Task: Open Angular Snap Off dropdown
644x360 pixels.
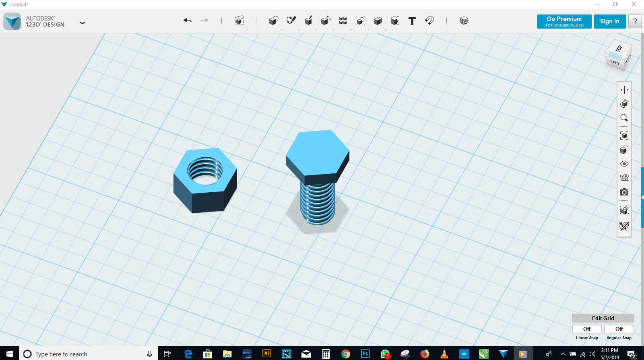Action: tap(619, 329)
